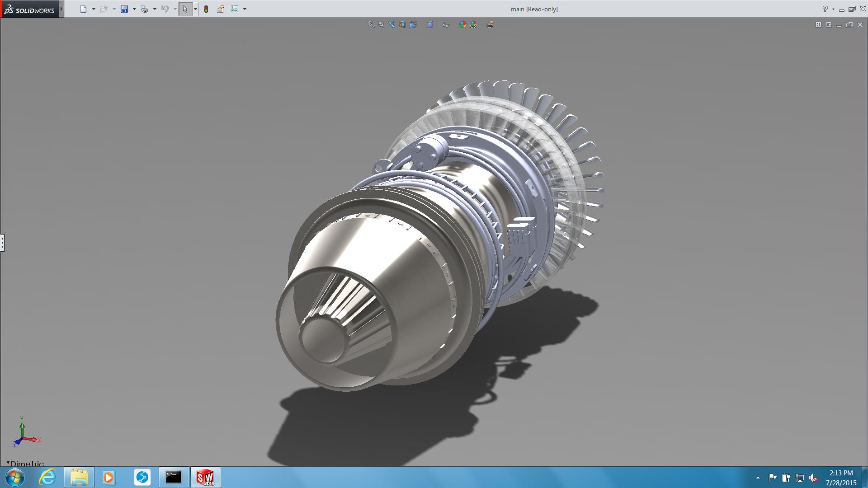Expand the New document dropdown arrow
This screenshot has width=868, height=488.
(94, 9)
